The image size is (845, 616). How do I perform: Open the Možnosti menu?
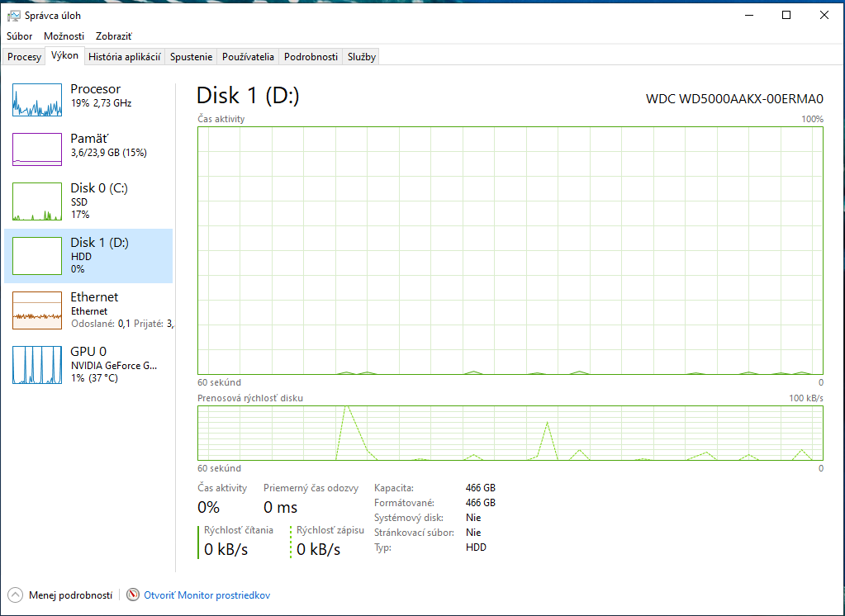click(64, 36)
